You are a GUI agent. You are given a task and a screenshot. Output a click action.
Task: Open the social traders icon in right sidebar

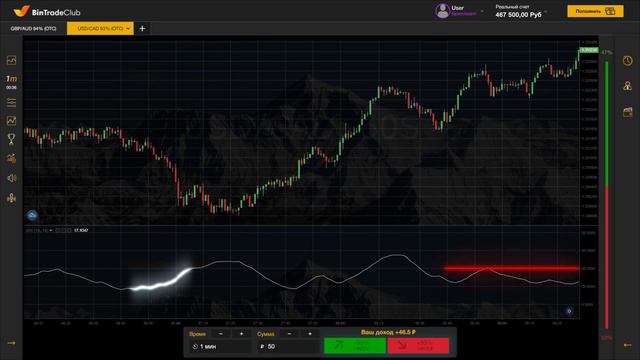tap(628, 86)
